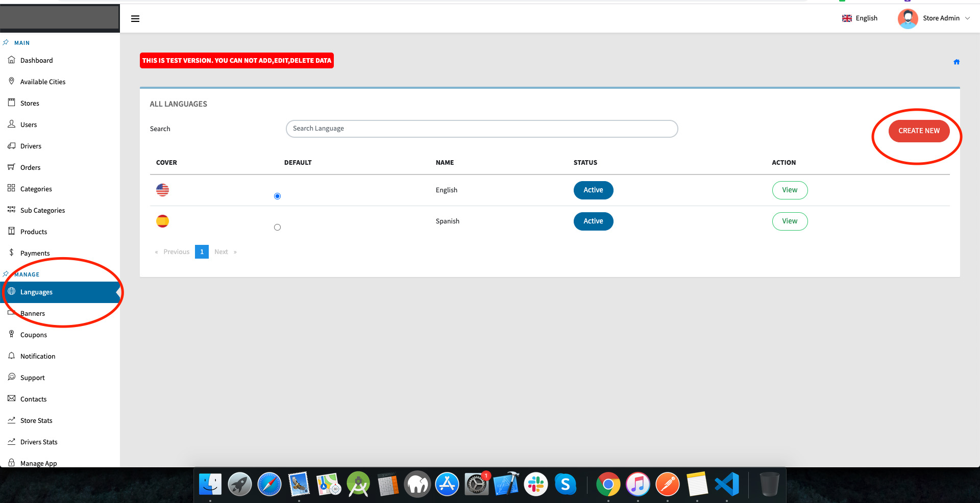Viewport: 980px width, 503px height.
Task: Set Spanish as default language
Action: (x=277, y=228)
